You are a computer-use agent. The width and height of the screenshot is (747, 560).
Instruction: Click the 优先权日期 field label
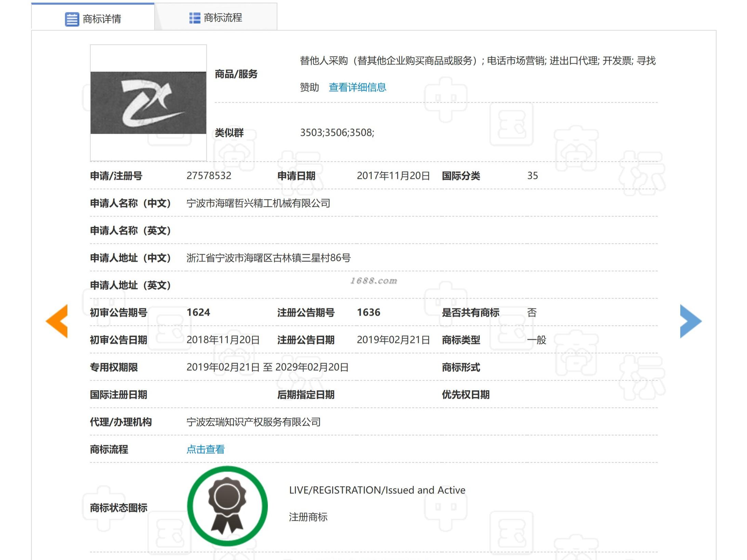coord(466,395)
